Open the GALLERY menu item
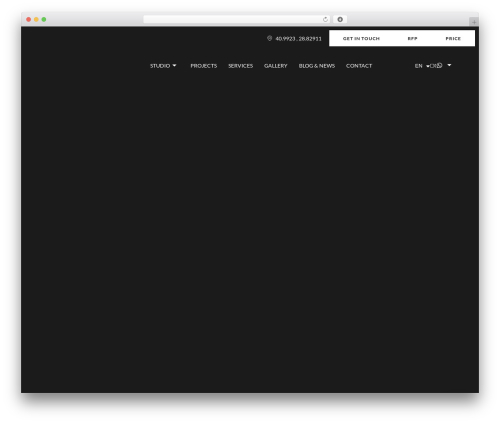 [x=275, y=66]
